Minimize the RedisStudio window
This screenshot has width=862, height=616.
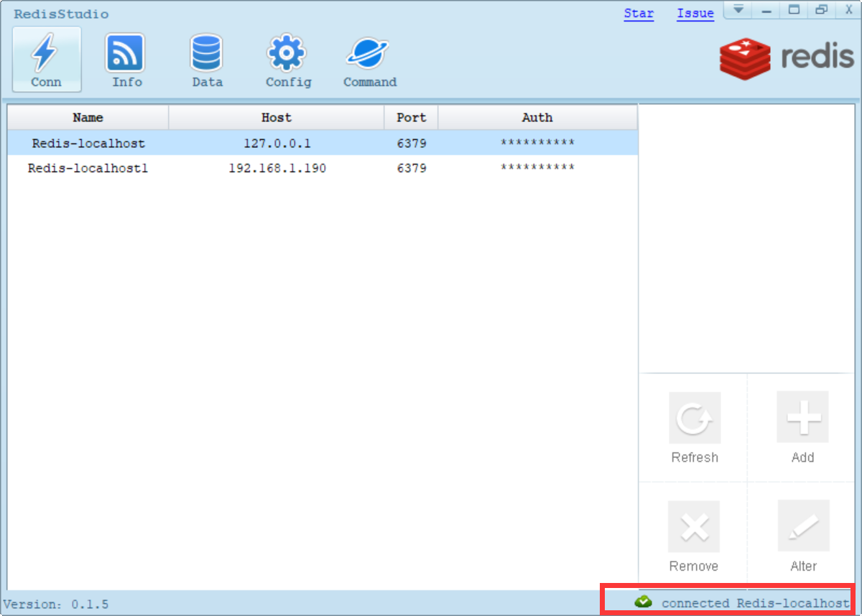tap(766, 10)
